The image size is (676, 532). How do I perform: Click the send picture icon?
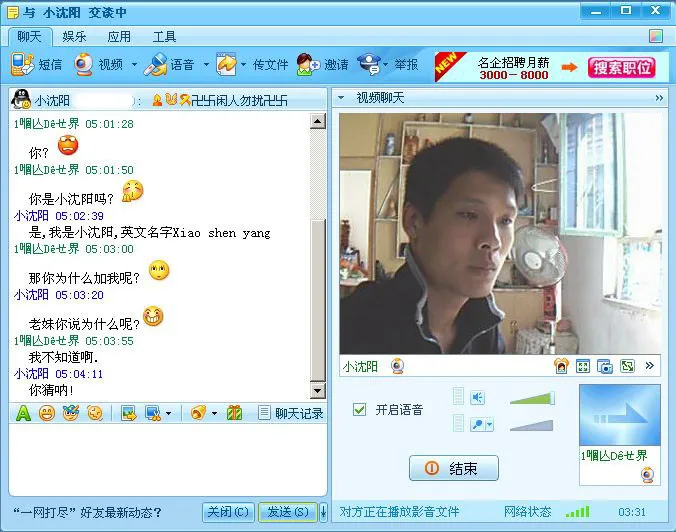[x=128, y=413]
